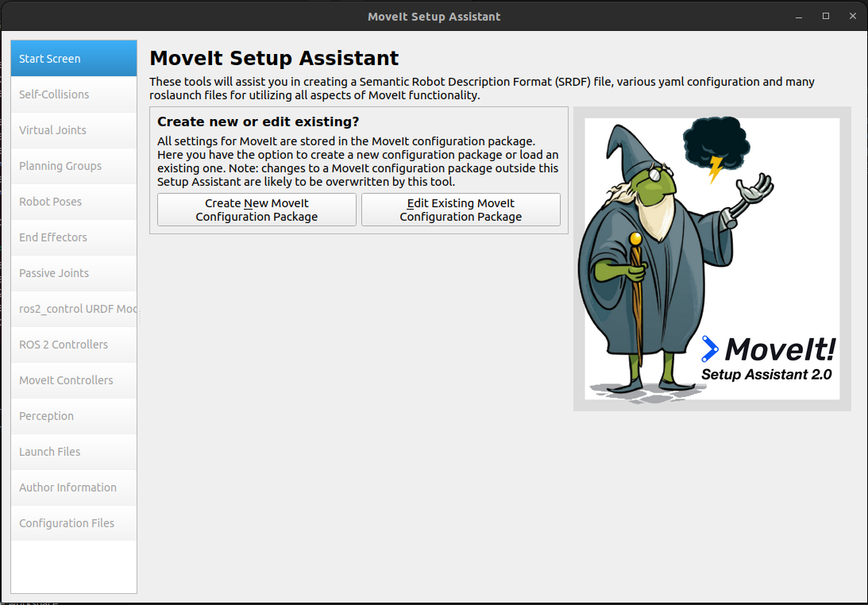The width and height of the screenshot is (868, 605).
Task: Switch to End Effectors step
Action: click(x=74, y=237)
